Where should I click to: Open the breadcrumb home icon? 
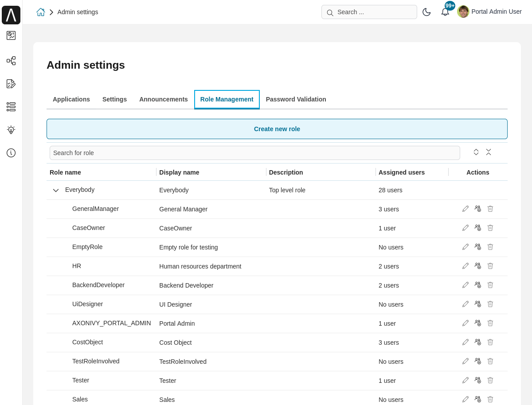click(40, 12)
